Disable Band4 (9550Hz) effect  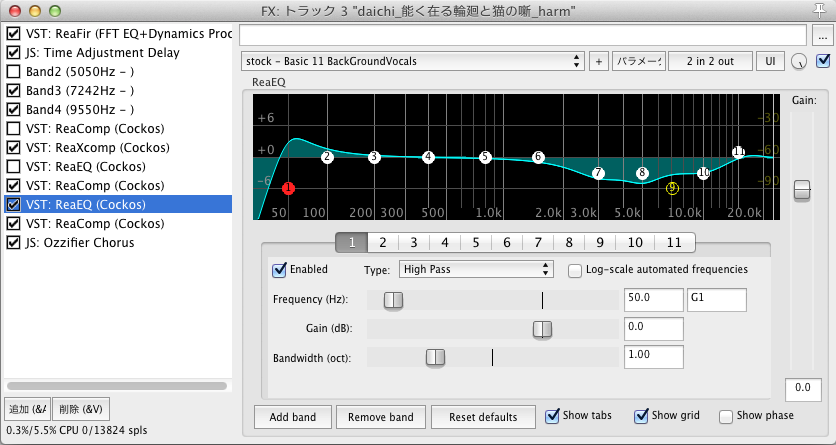pyautogui.click(x=13, y=110)
